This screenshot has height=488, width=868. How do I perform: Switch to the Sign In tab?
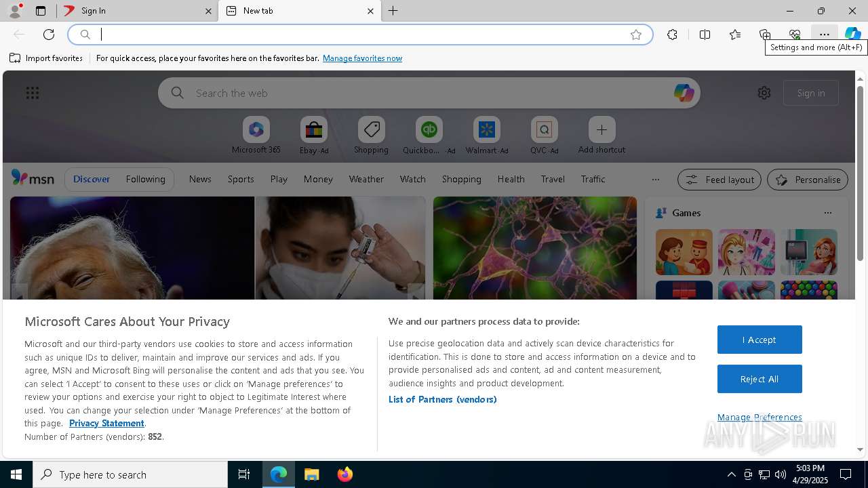point(137,11)
